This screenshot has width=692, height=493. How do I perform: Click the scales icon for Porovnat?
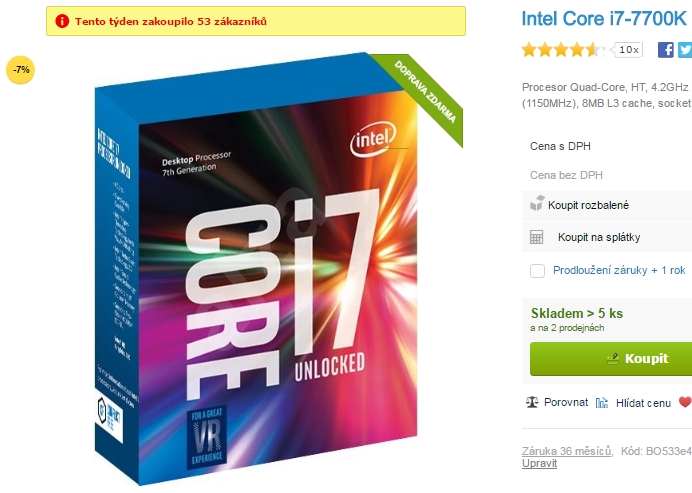point(532,402)
